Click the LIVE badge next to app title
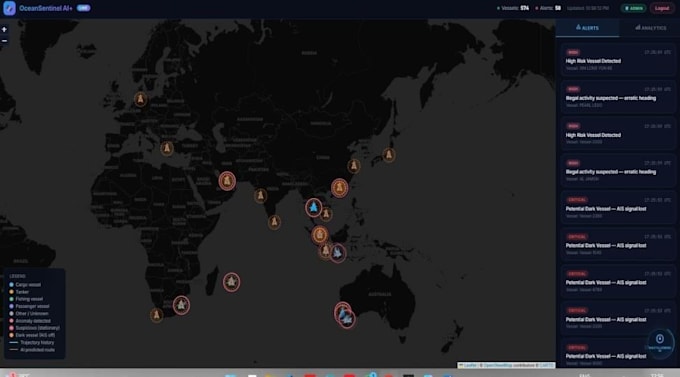Screen dimensions: 680x377 click(x=84, y=8)
